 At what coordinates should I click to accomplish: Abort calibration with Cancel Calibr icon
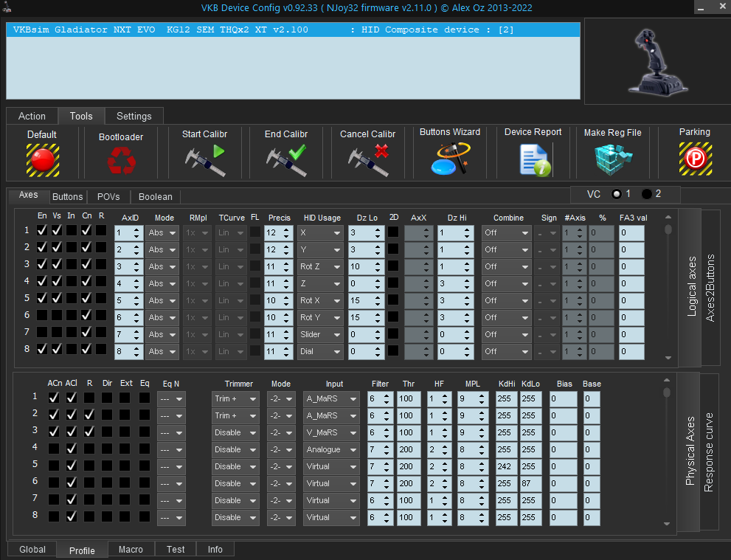[368, 160]
